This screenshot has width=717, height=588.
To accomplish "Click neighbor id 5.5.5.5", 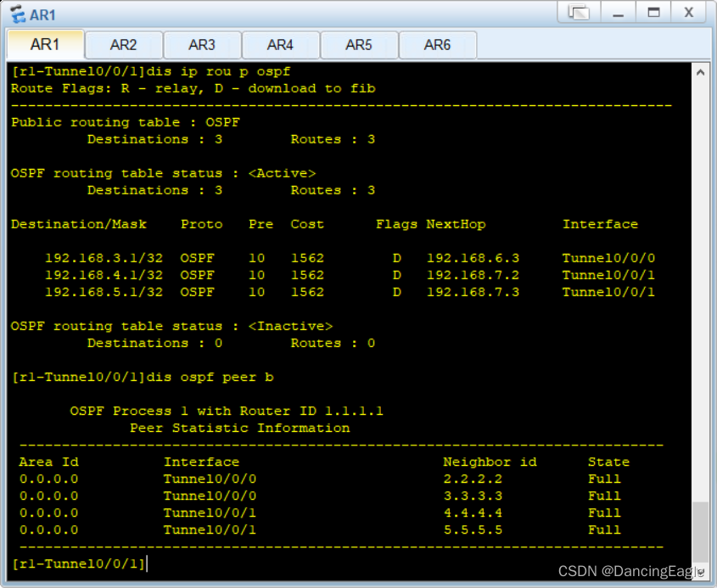I will tap(473, 529).
